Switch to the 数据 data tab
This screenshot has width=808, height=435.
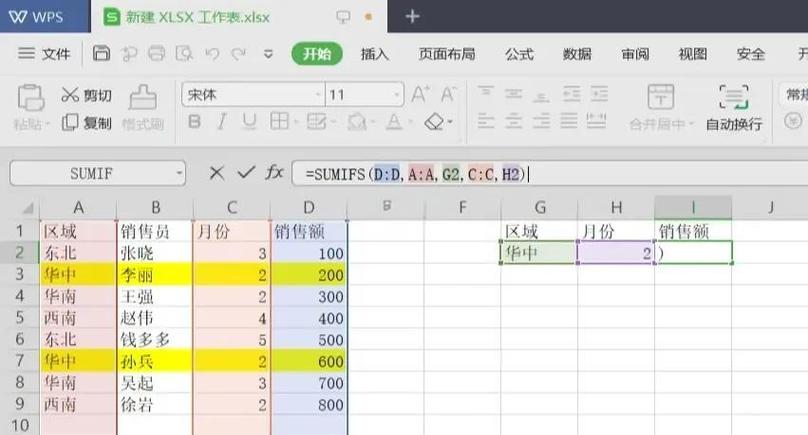pyautogui.click(x=577, y=54)
